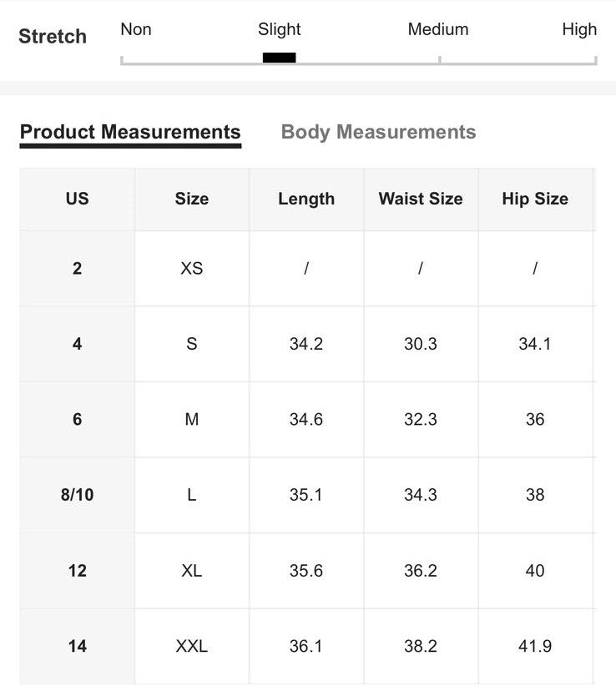616x691 pixels.
Task: Click the Stretch label
Action: click(53, 37)
